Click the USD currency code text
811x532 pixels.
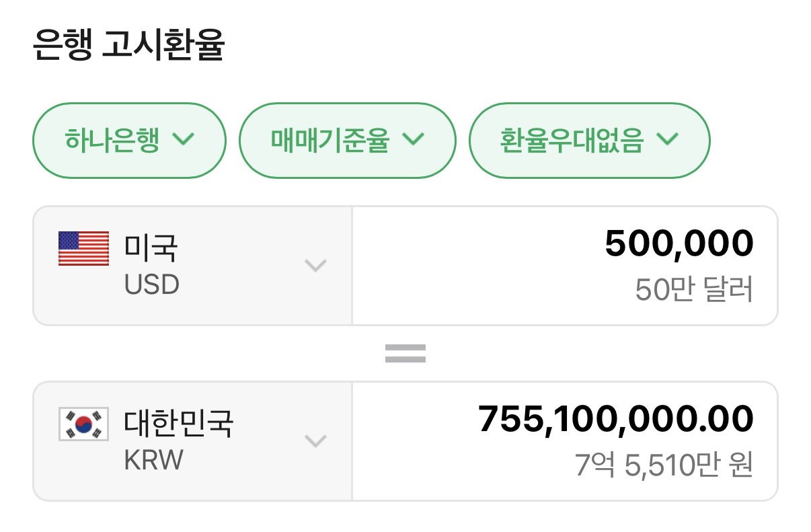pos(152,285)
